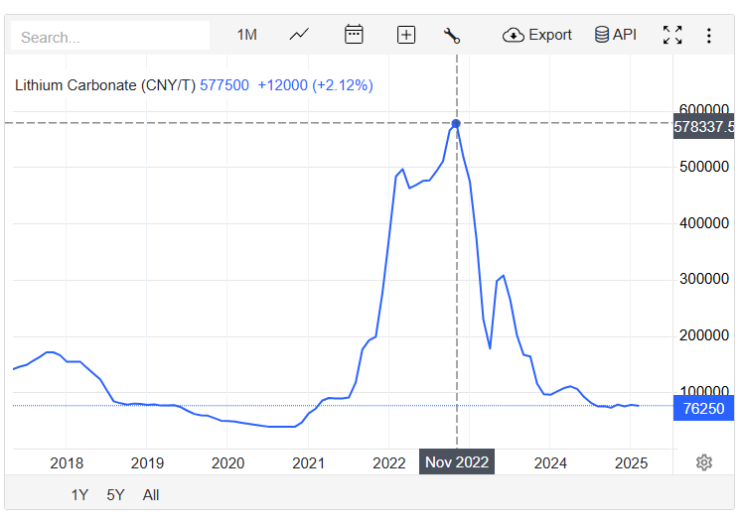Click the 578337.5 crosshair value label

(704, 126)
